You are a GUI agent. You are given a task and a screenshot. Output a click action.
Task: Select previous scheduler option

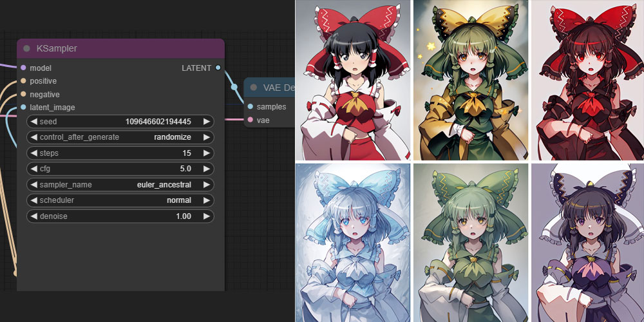(33, 200)
